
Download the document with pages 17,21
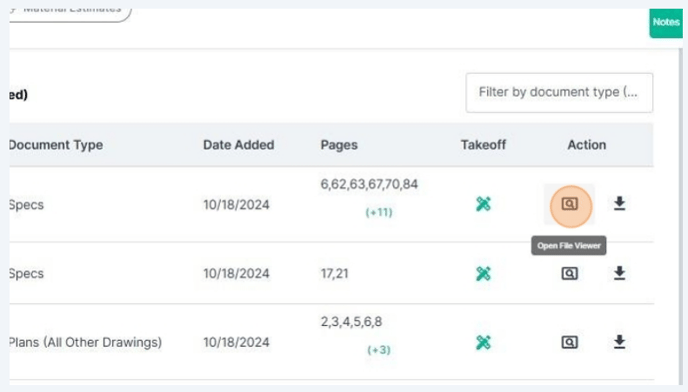click(x=619, y=273)
